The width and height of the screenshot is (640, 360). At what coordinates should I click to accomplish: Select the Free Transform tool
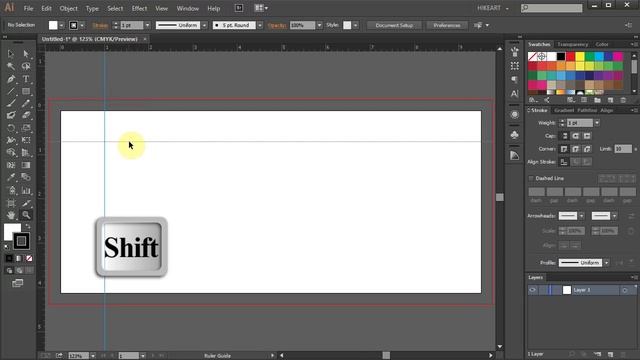coord(26,140)
